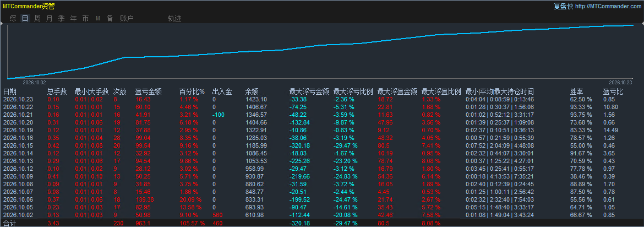644x227 pixels.
Task: Click the 20.09 % percentage cell
Action: pos(190,199)
